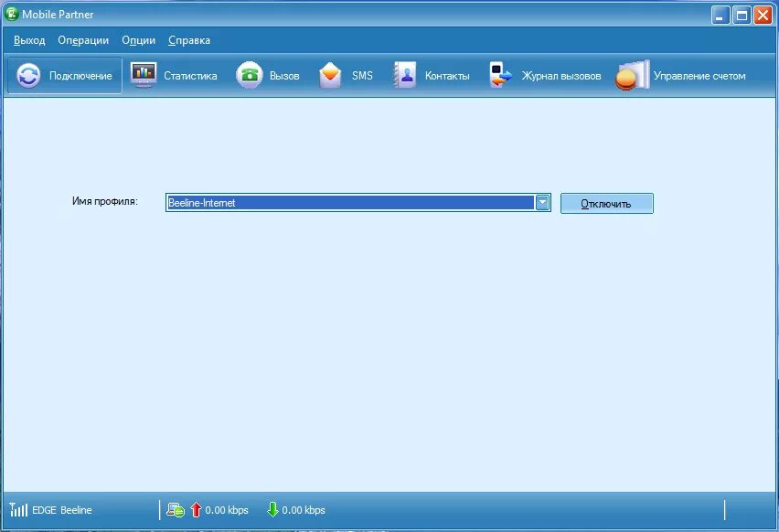Click the download 0.00 kbps value
779x532 pixels.
[304, 510]
